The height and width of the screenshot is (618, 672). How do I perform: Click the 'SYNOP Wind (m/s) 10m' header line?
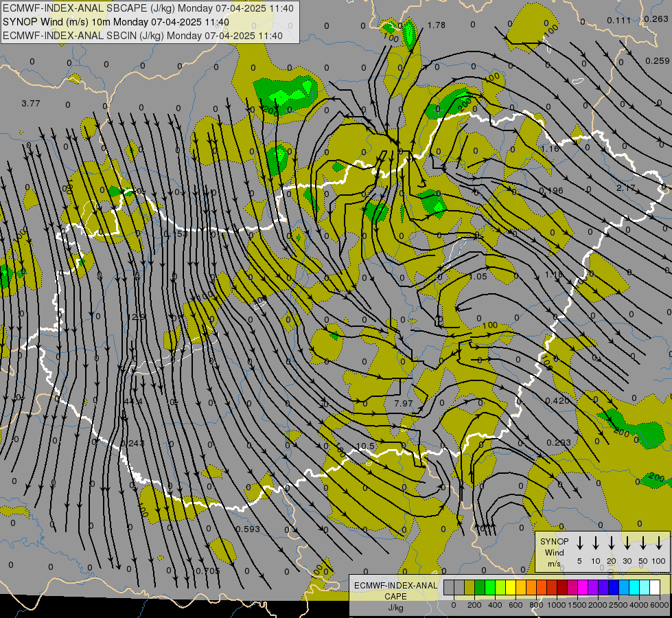point(116,22)
